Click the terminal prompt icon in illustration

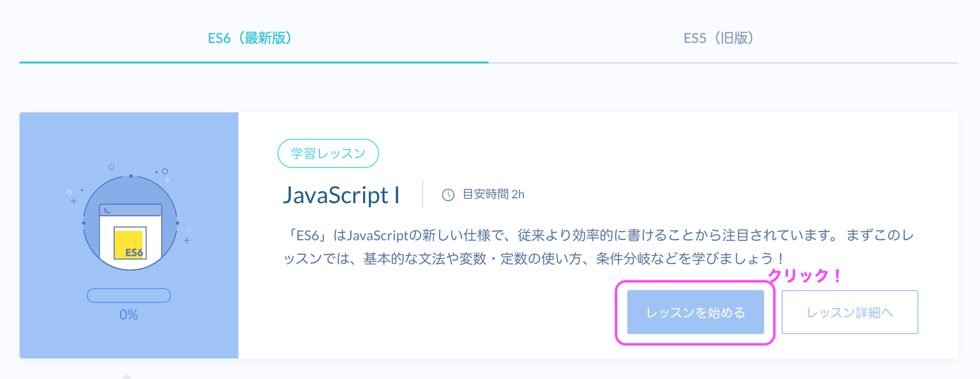[x=107, y=211]
